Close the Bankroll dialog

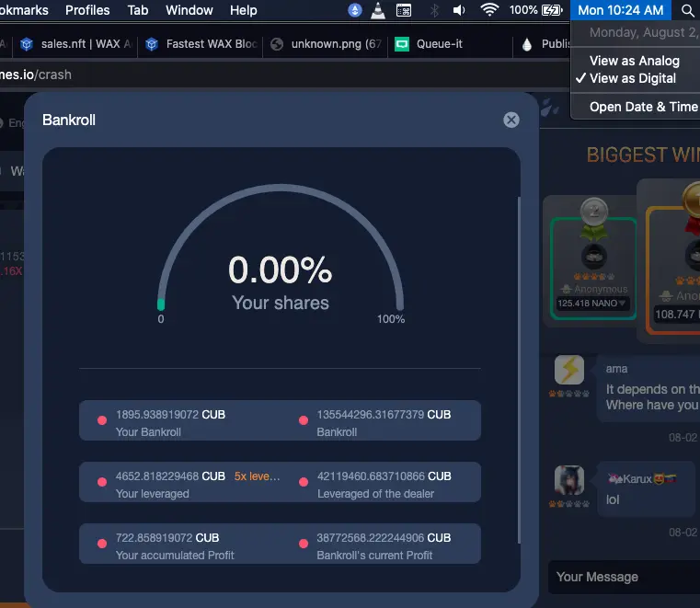pos(511,120)
